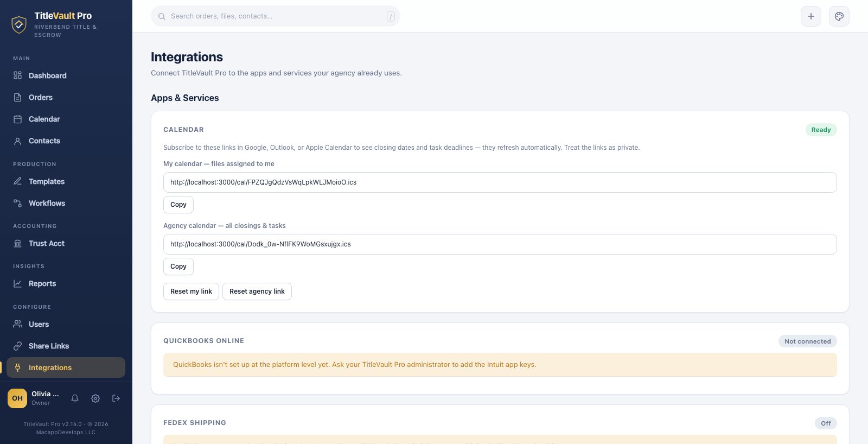
Task: Open the theme palette icon
Action: (x=839, y=16)
